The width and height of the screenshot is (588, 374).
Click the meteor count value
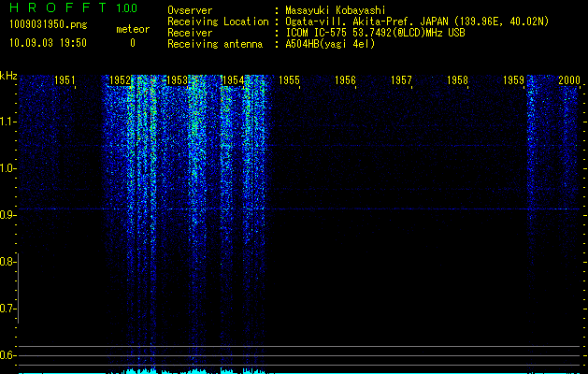pyautogui.click(x=133, y=43)
